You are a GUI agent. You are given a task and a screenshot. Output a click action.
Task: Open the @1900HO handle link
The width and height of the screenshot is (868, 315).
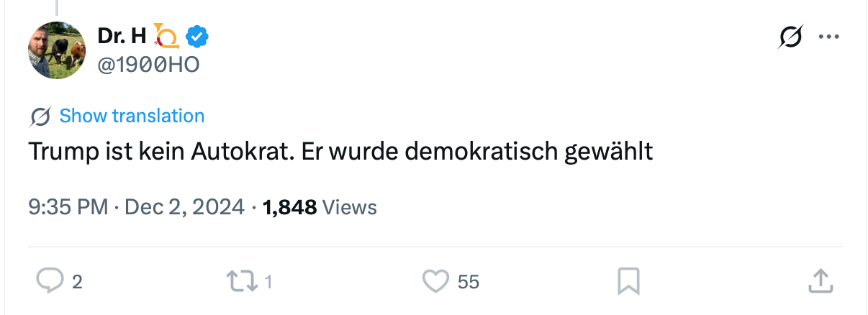[148, 65]
